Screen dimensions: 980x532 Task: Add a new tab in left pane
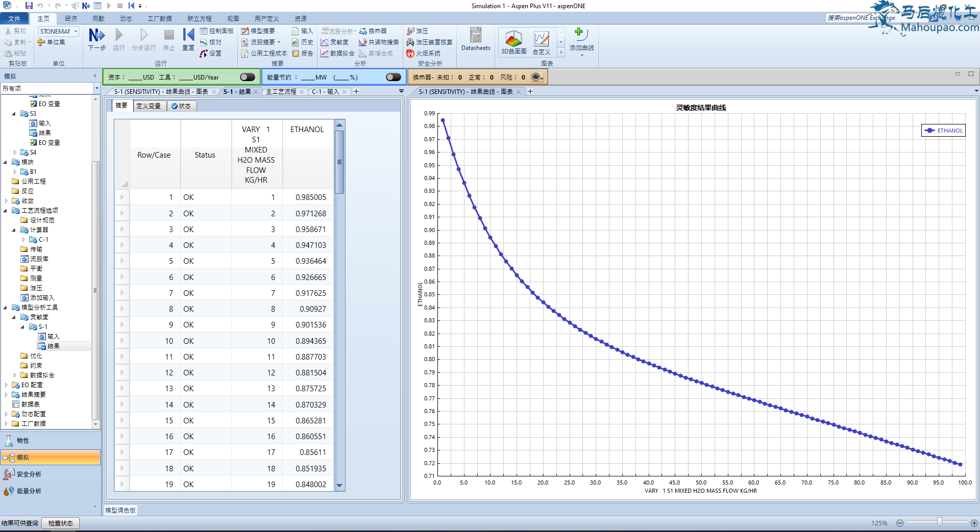tap(356, 91)
